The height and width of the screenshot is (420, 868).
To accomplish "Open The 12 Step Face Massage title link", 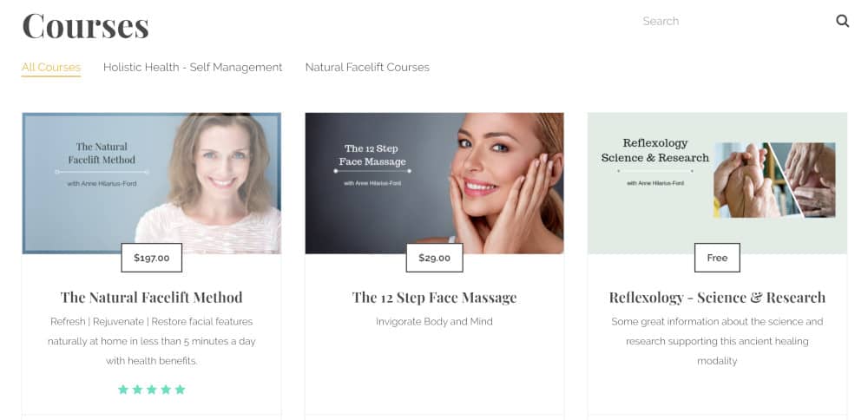I will pos(435,298).
